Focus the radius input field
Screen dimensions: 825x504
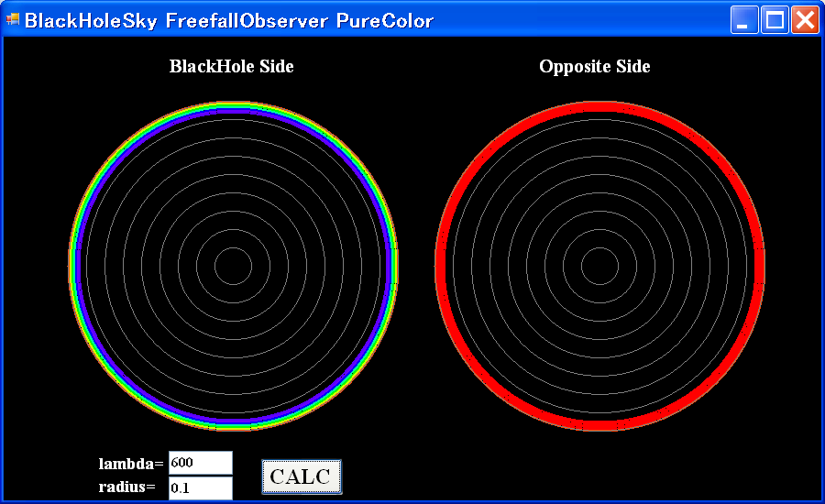200,488
